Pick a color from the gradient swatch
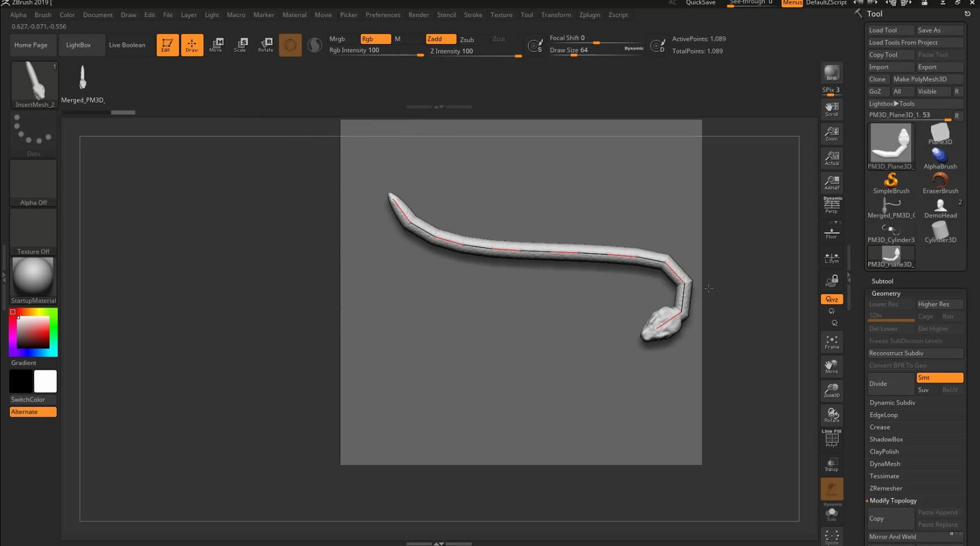980x546 pixels. (x=33, y=332)
